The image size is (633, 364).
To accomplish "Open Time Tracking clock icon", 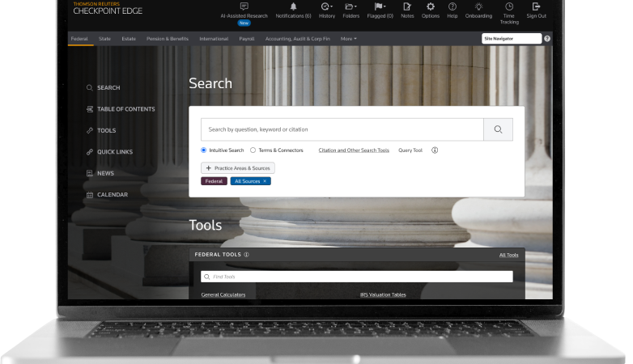I will 509,6.
